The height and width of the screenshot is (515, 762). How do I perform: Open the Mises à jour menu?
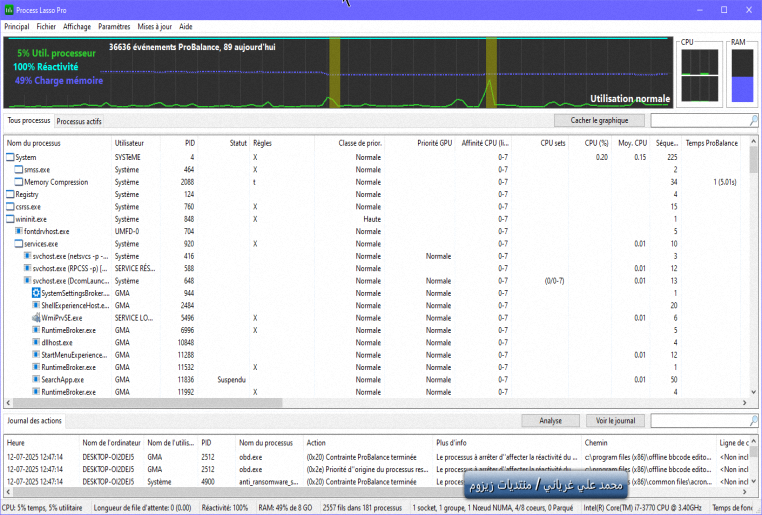tap(155, 27)
